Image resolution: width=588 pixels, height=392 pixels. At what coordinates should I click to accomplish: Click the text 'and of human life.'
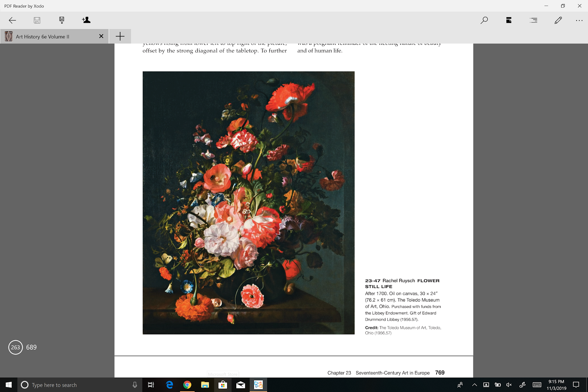(x=320, y=51)
